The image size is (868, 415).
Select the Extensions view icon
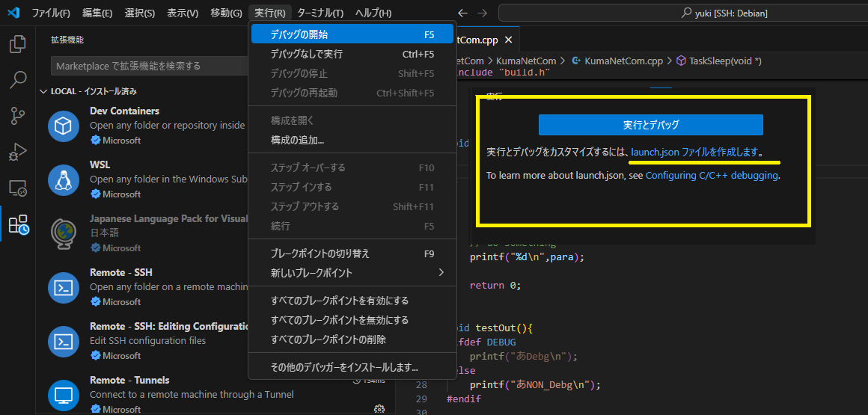click(x=18, y=224)
